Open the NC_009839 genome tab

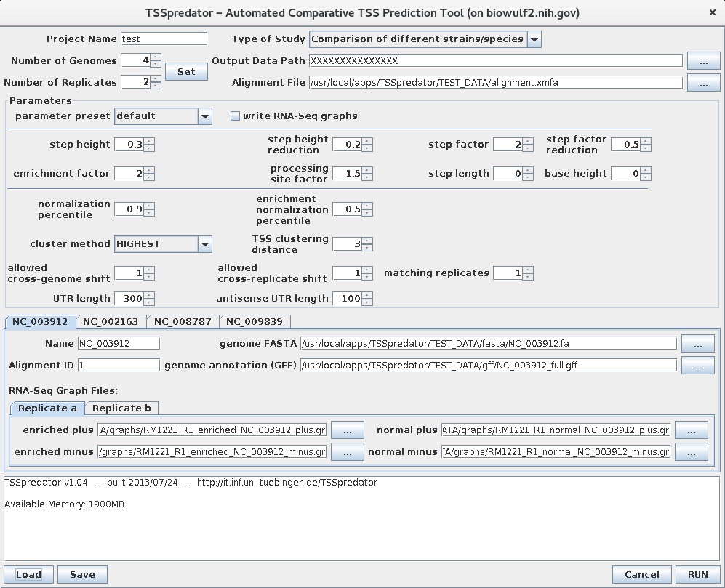tap(255, 321)
